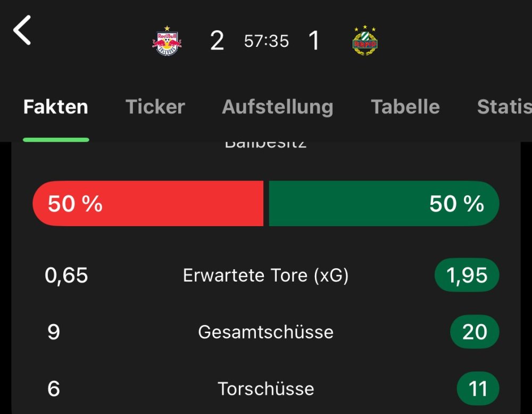This screenshot has height=414, width=532.
Task: Click the match time 57:35
Action: pyautogui.click(x=266, y=41)
